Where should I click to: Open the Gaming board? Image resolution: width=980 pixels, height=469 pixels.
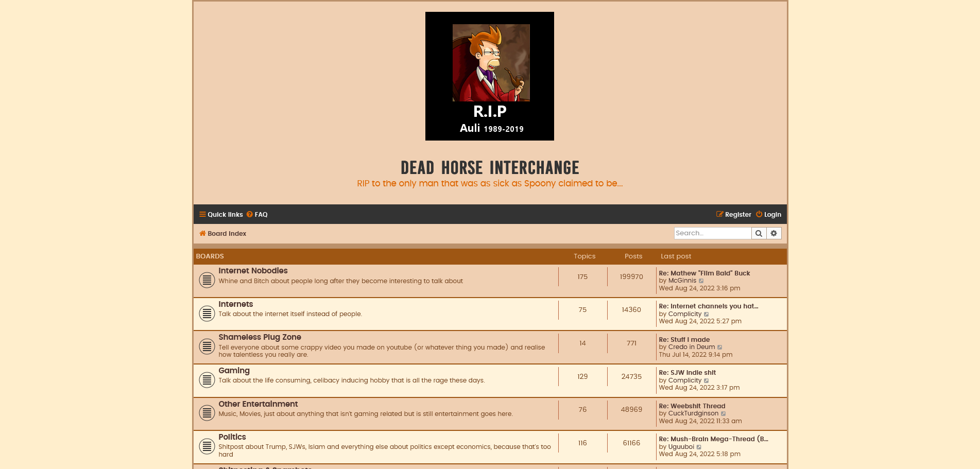(x=234, y=371)
